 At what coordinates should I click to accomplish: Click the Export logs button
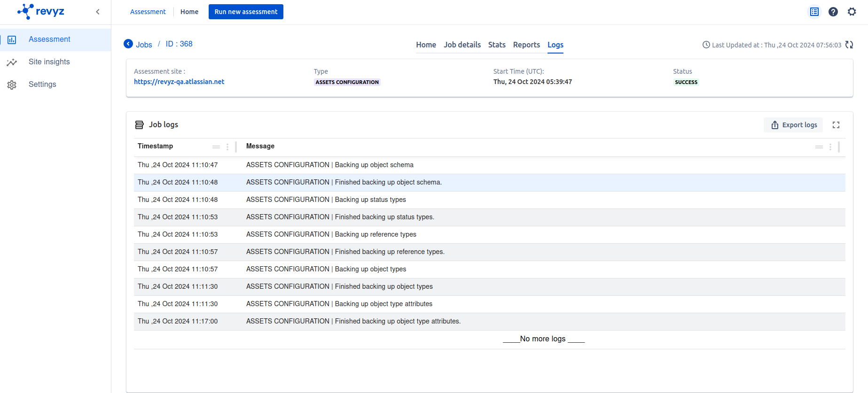pos(793,125)
